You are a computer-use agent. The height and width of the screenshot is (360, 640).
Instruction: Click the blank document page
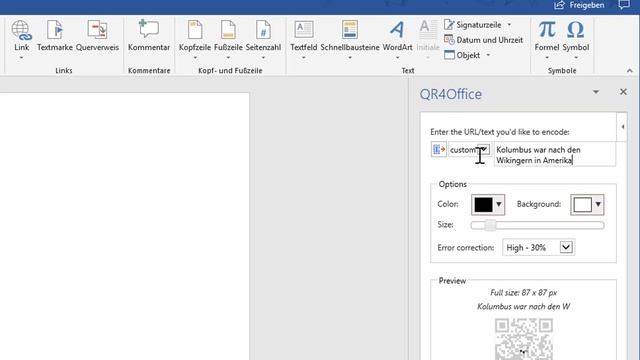point(124,227)
